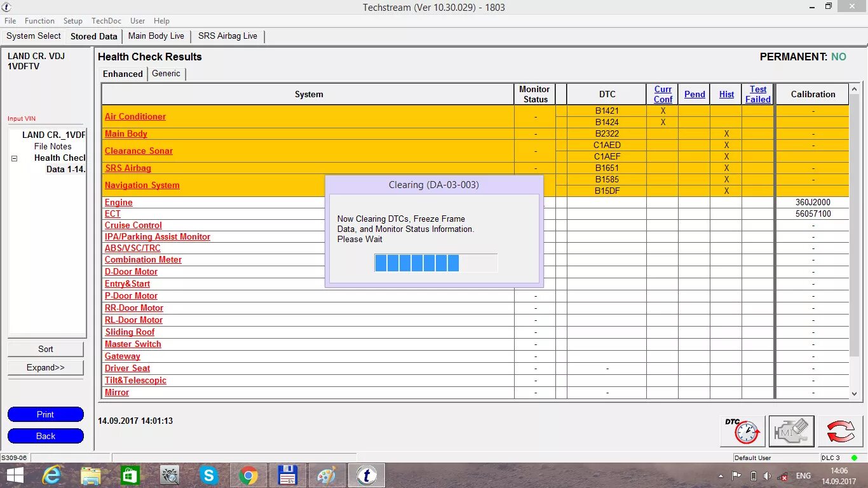Open Google Chrome from taskbar
The width and height of the screenshot is (868, 488).
(x=248, y=475)
